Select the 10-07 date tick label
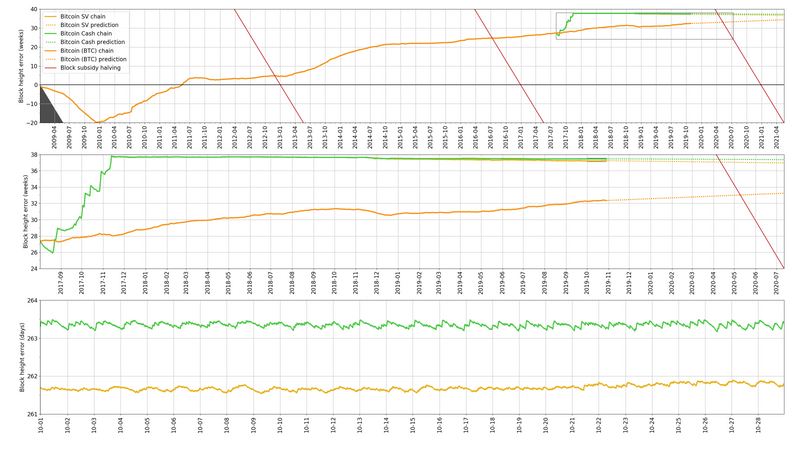Viewport: 800px width, 450px height. tap(200, 426)
